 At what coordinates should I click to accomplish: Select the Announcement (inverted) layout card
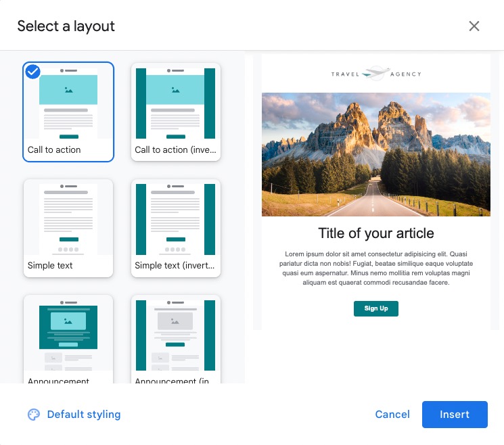(176, 339)
